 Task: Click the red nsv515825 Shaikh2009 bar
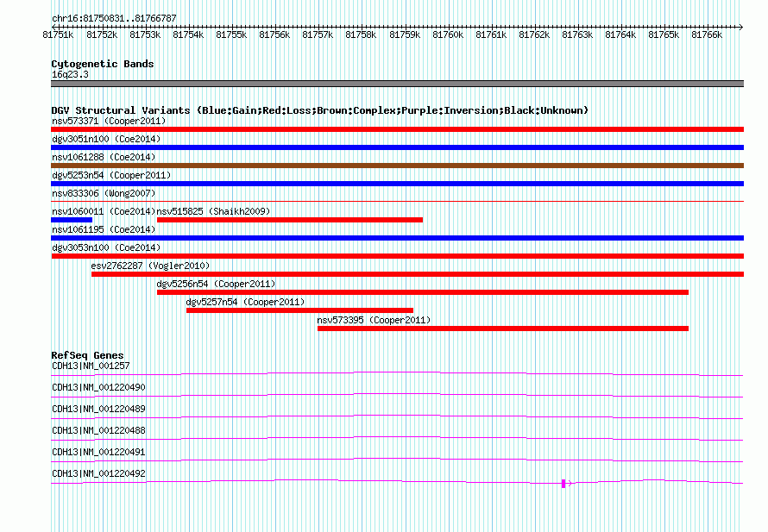click(290, 220)
